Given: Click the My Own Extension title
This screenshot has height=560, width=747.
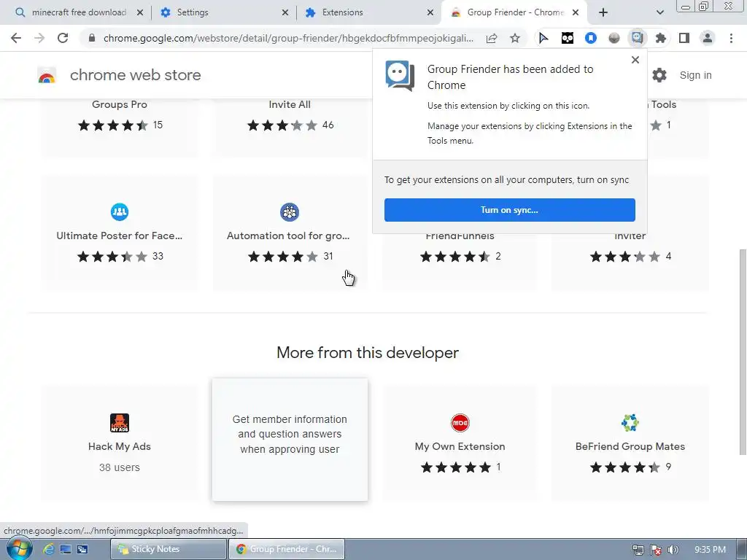Looking at the screenshot, I should point(460,447).
